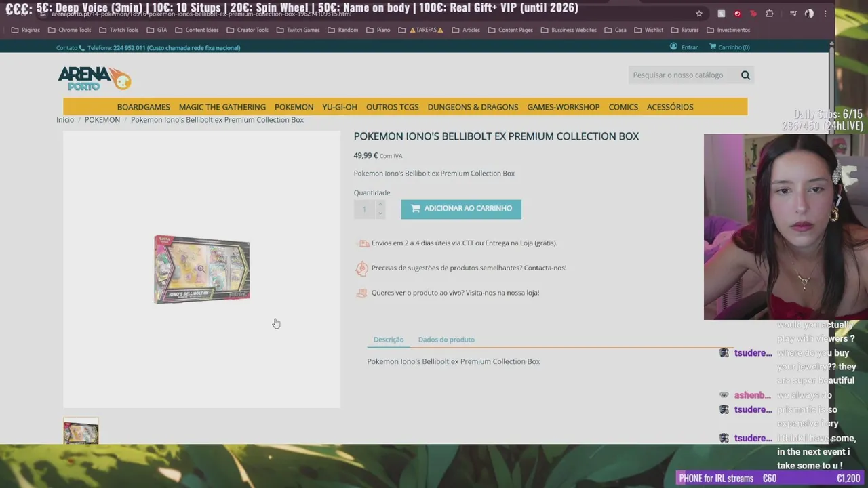Open Chrome's three-dot menu
Image resolution: width=868 pixels, height=488 pixels.
click(825, 14)
